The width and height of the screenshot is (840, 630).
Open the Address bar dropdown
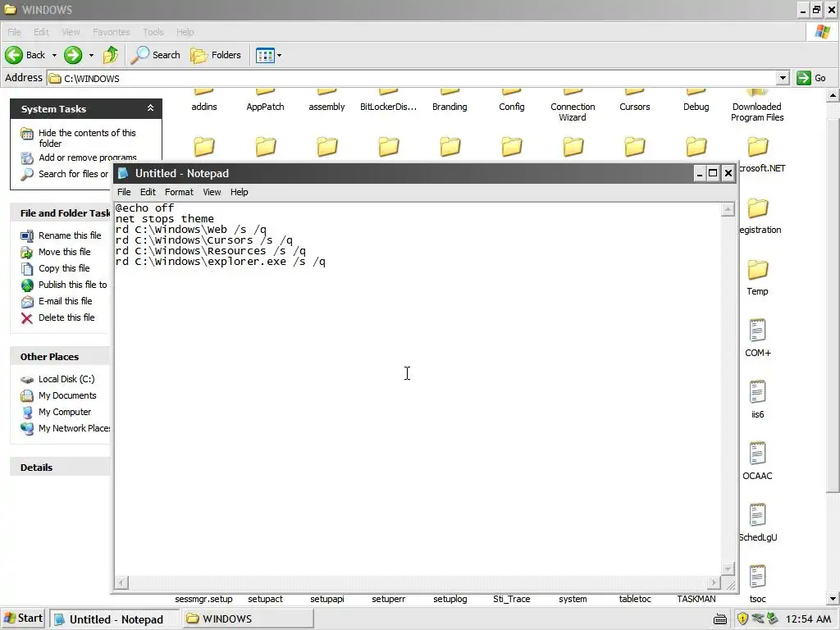tap(783, 78)
